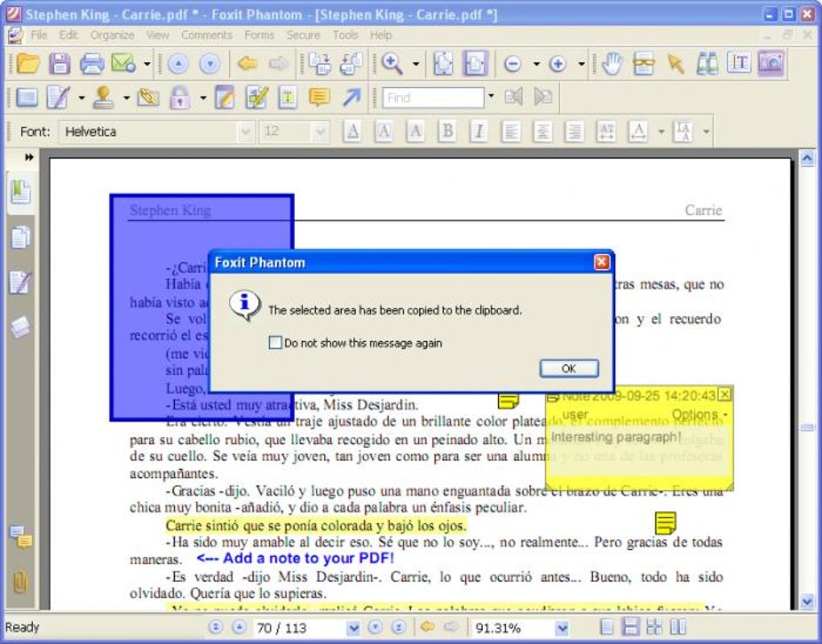
Task: Open the stamp tool dropdown arrow
Action: coord(127,98)
